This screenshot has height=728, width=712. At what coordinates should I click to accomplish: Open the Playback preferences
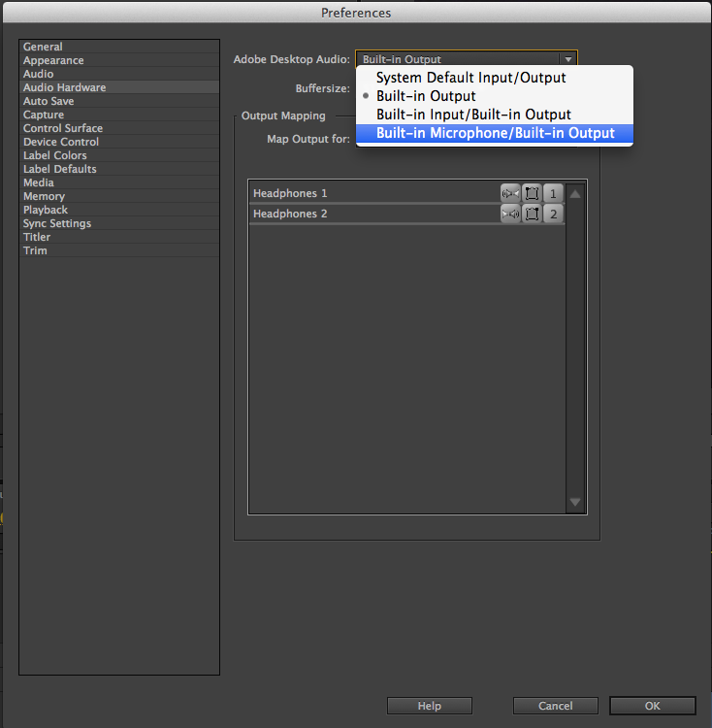tap(119, 210)
